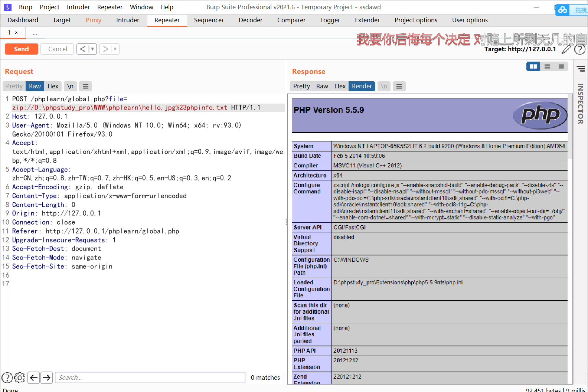This screenshot has width=588, height=392.
Task: Open the Window menu
Action: click(x=141, y=7)
